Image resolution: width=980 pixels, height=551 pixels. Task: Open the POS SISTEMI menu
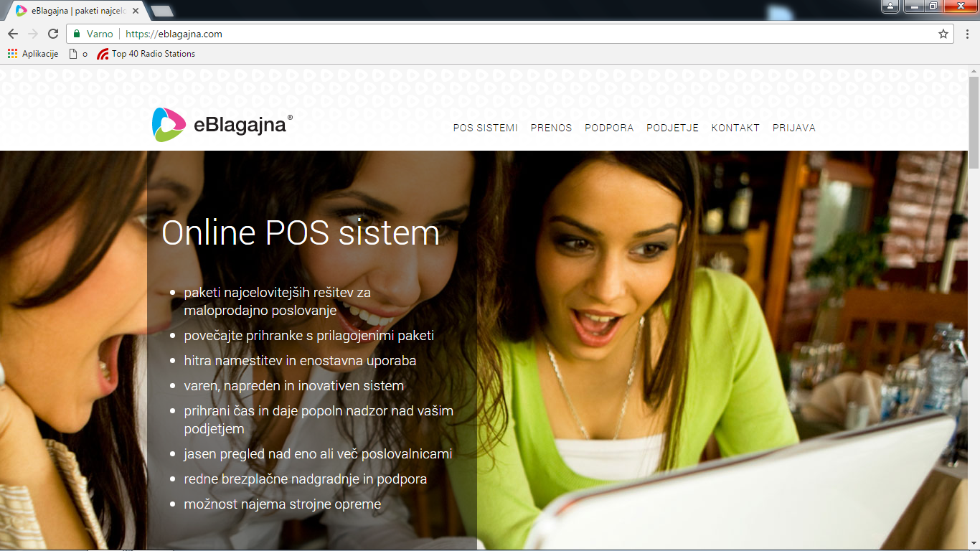(486, 128)
